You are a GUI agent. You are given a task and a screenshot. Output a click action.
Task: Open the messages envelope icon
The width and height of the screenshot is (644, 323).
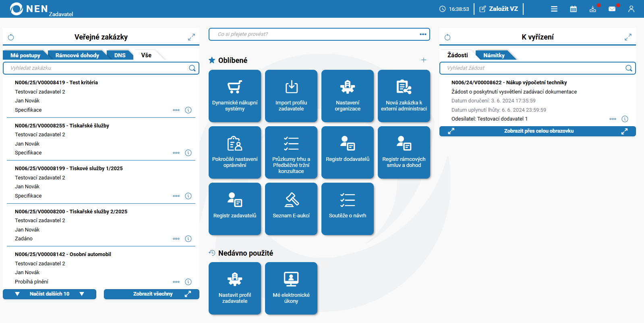612,9
